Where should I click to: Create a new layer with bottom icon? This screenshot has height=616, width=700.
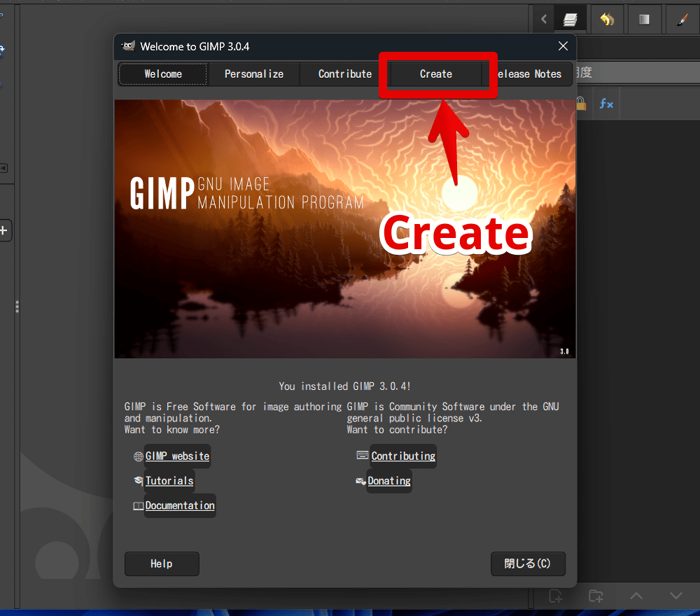[x=555, y=596]
